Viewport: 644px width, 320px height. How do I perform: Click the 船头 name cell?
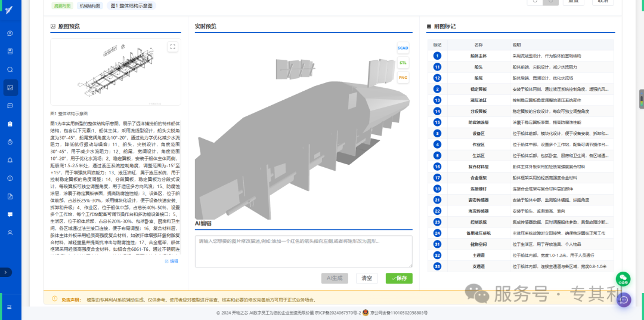(478, 67)
